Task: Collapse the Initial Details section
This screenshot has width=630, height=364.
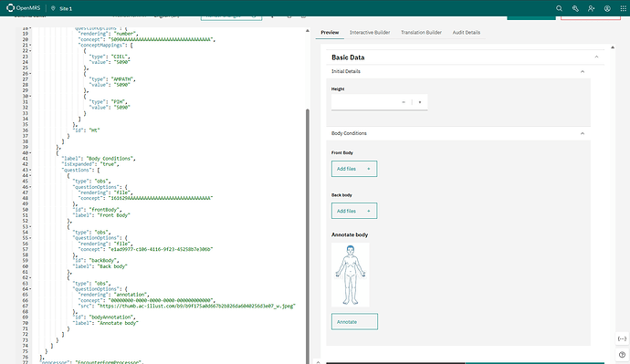Action: [x=583, y=71]
